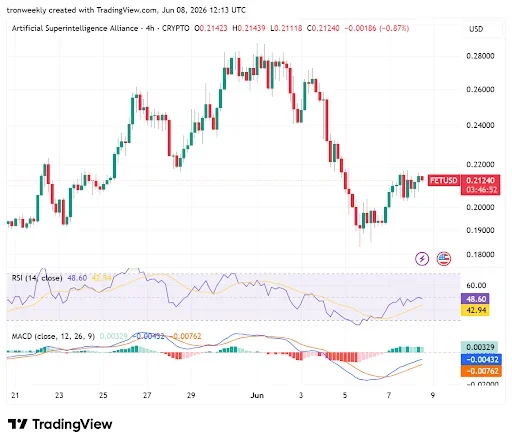
Task: Click the orange -0.00762 signal axis tag
Action: (x=481, y=371)
